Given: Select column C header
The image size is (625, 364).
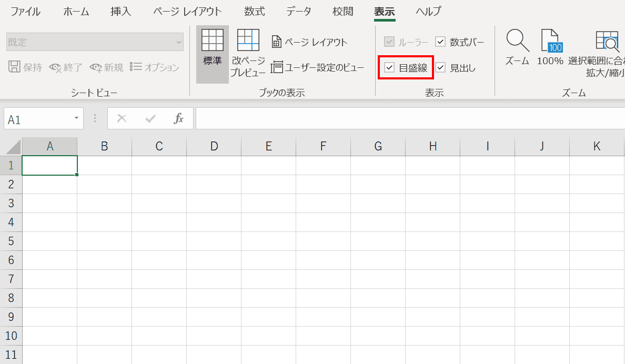Looking at the screenshot, I should (159, 146).
